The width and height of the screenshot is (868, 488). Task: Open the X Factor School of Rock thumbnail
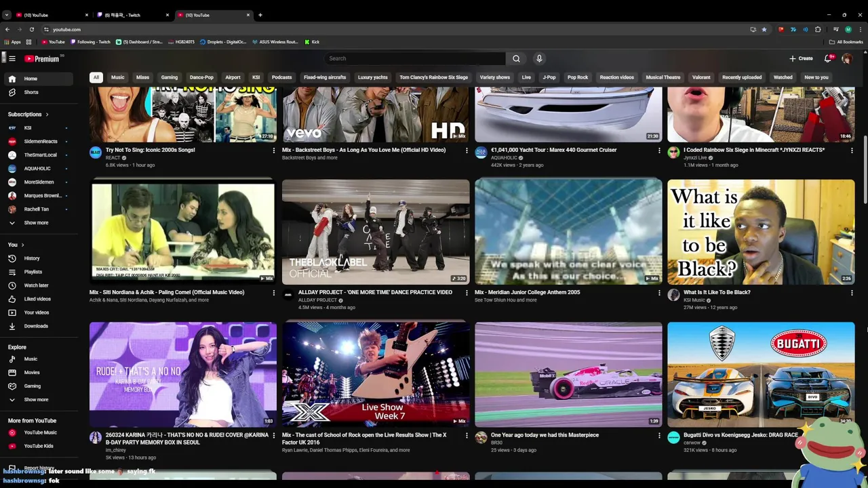click(x=376, y=374)
